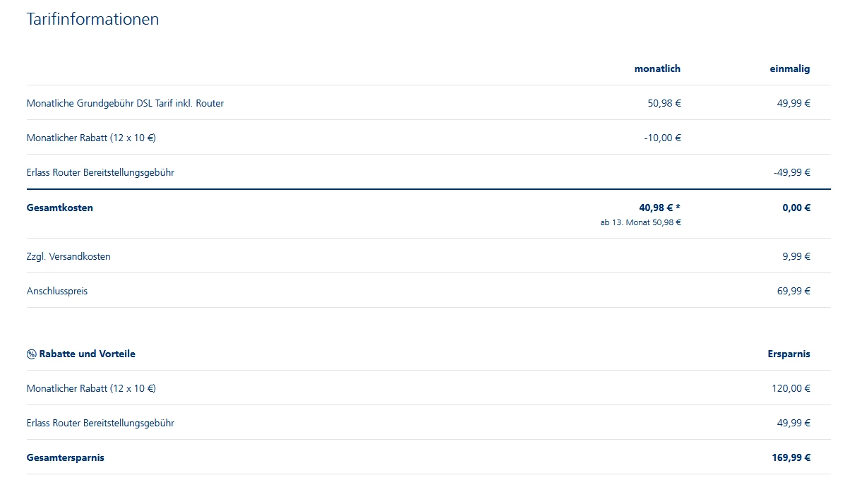Click the 69,99 € Anschlusspreis amount
The image size is (850, 504).
(x=794, y=291)
